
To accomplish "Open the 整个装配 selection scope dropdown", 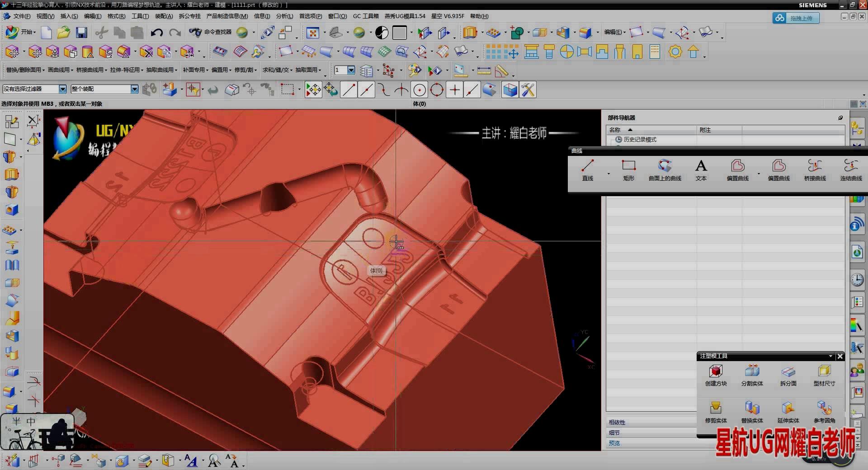I will coord(134,89).
